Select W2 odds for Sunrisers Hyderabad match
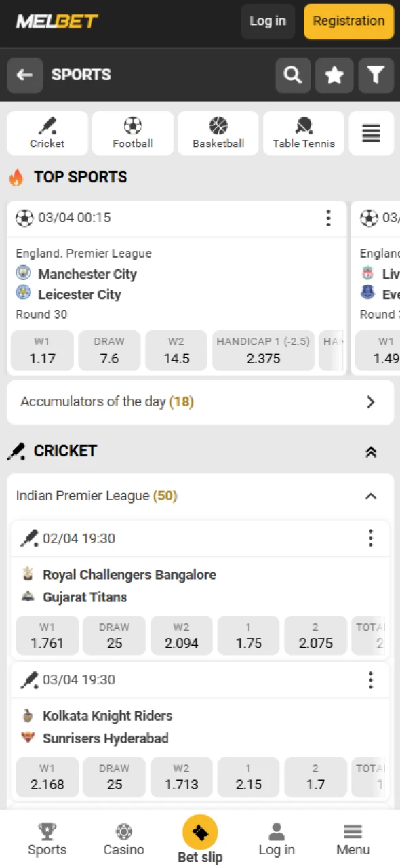The height and width of the screenshot is (868, 400). point(181,777)
